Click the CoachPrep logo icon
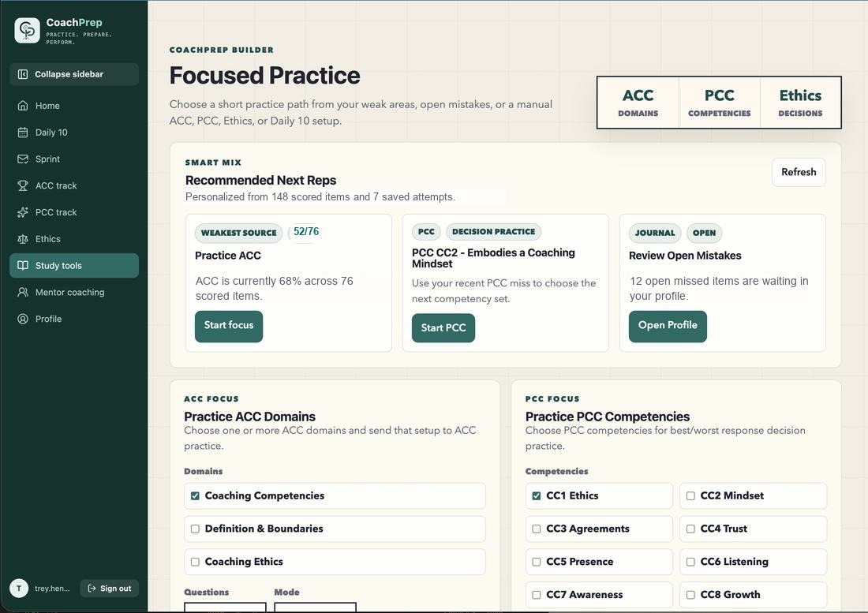The width and height of the screenshot is (868, 613). (27, 31)
